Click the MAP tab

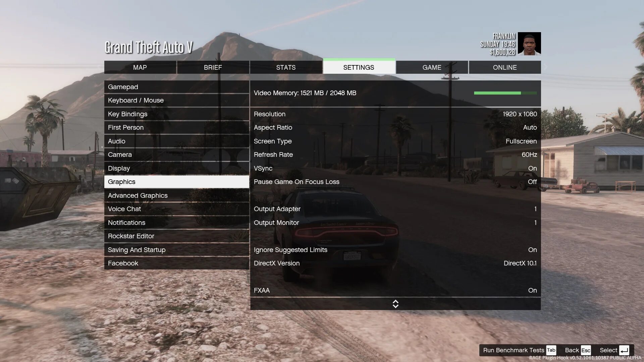click(140, 67)
